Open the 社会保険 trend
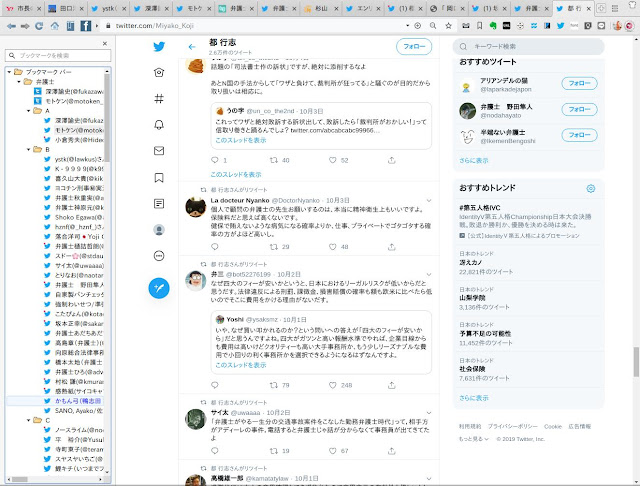Image resolution: width=640 pixels, height=486 pixels. (528, 369)
